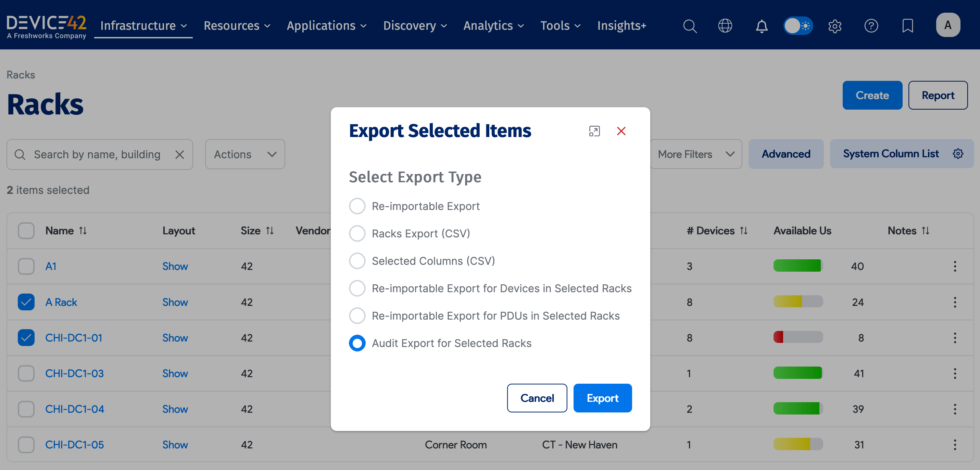This screenshot has width=980, height=470.
Task: Open the settings gear in the top bar
Action: 835,26
